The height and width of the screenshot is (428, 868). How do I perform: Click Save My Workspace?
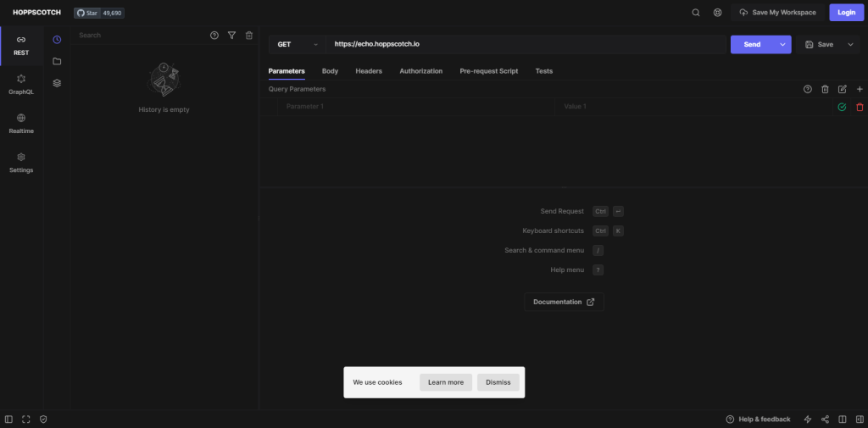(x=778, y=12)
